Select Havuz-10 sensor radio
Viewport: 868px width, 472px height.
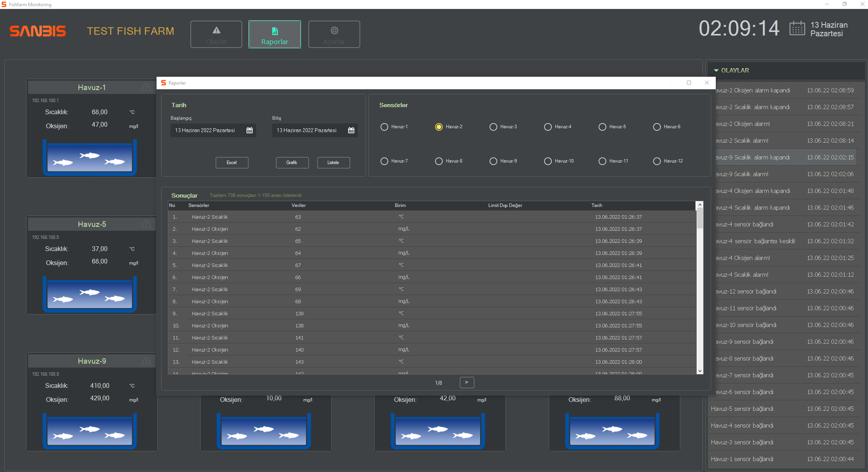tap(548, 161)
